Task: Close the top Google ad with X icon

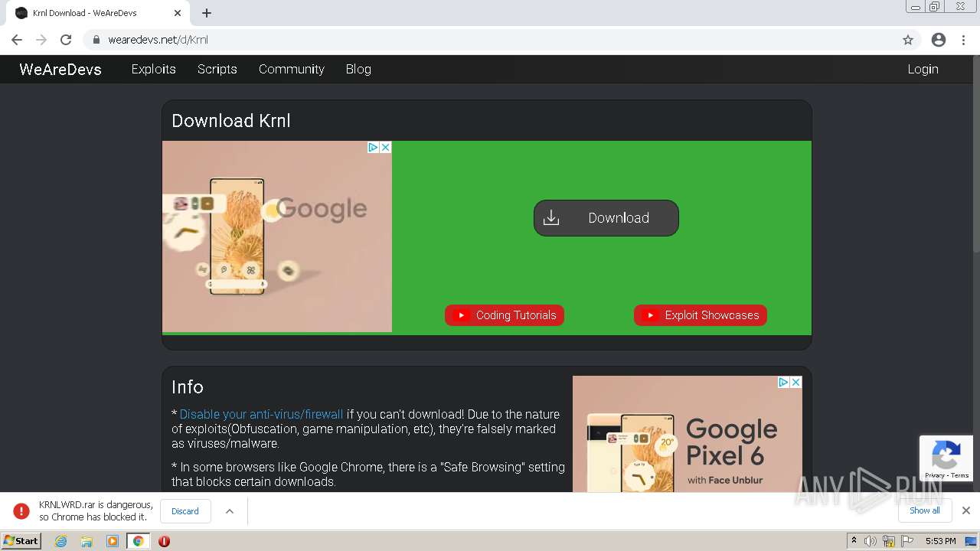Action: (x=386, y=147)
